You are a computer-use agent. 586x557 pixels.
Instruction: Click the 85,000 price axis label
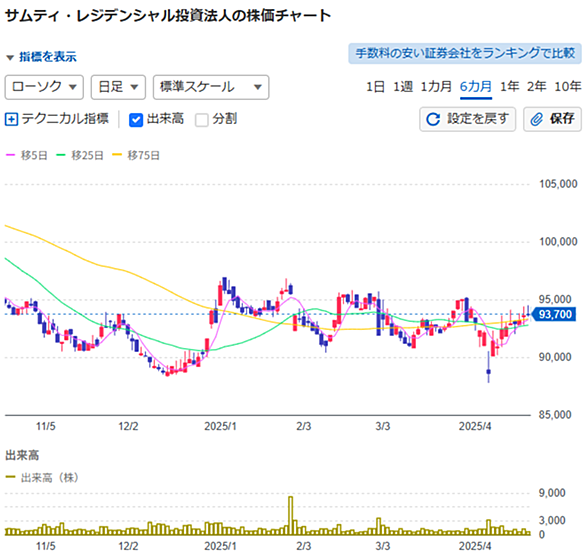coord(555,415)
